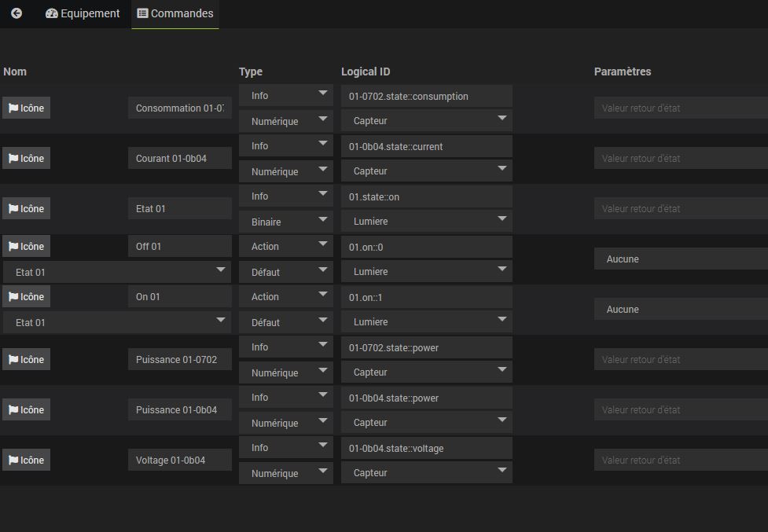
Task: Open the Numérique dropdown for Puissance 01-0702
Action: click(286, 372)
